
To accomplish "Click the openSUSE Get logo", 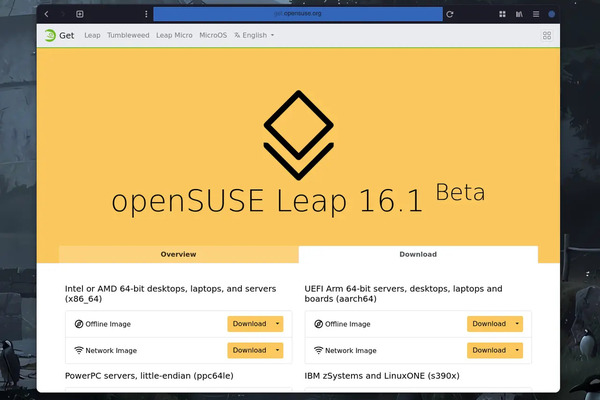I will pyautogui.click(x=50, y=35).
